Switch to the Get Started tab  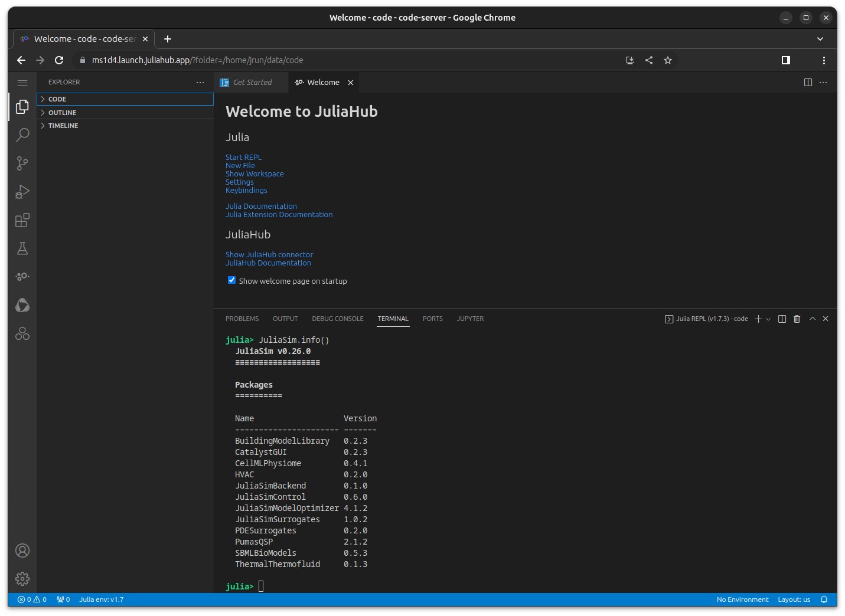[252, 83]
